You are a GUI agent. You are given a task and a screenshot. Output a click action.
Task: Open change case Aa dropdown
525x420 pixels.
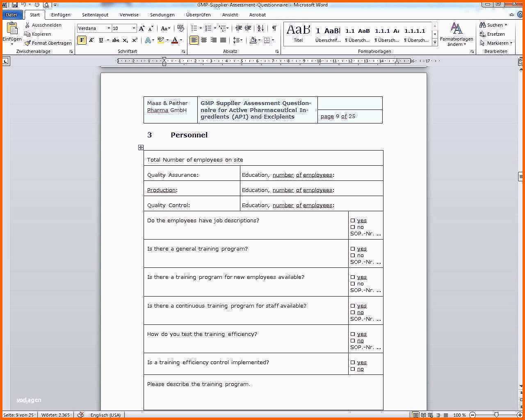pos(165,28)
